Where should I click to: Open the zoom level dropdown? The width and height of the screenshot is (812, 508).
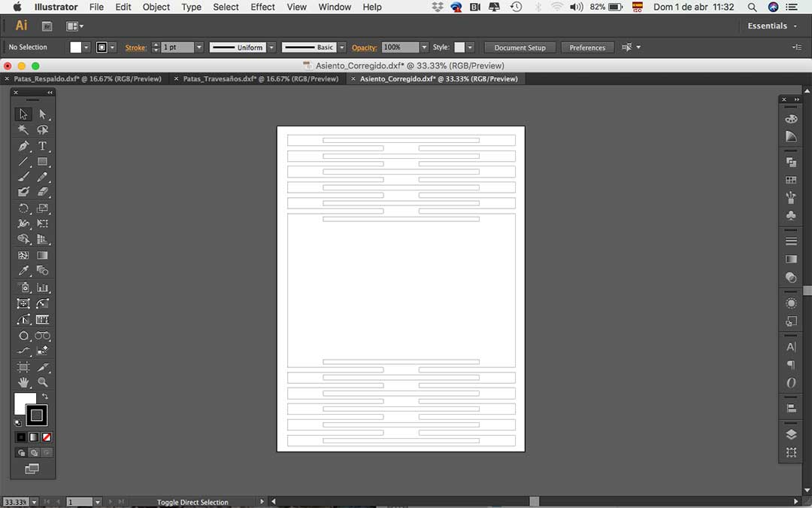coord(34,502)
